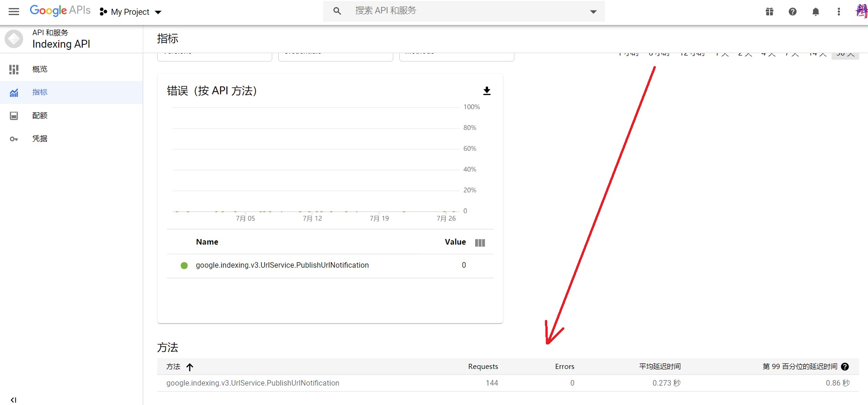
Task: Collapse the left sidebar navigation
Action: click(x=13, y=400)
